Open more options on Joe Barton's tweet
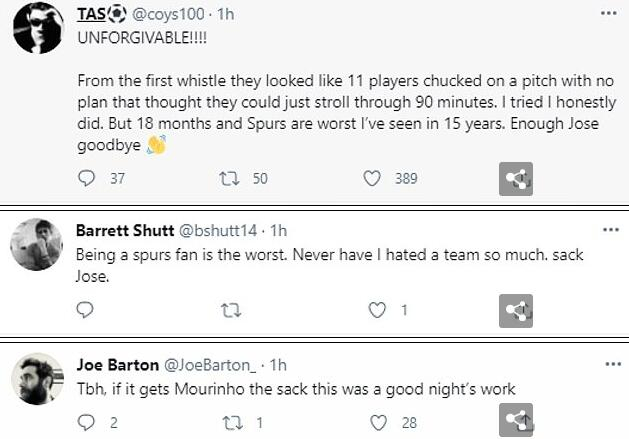 click(607, 365)
